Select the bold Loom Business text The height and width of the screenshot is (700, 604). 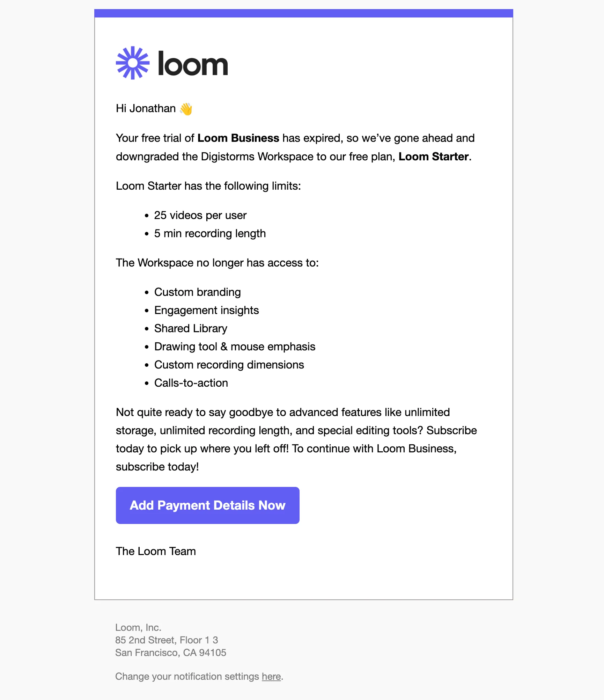(238, 138)
